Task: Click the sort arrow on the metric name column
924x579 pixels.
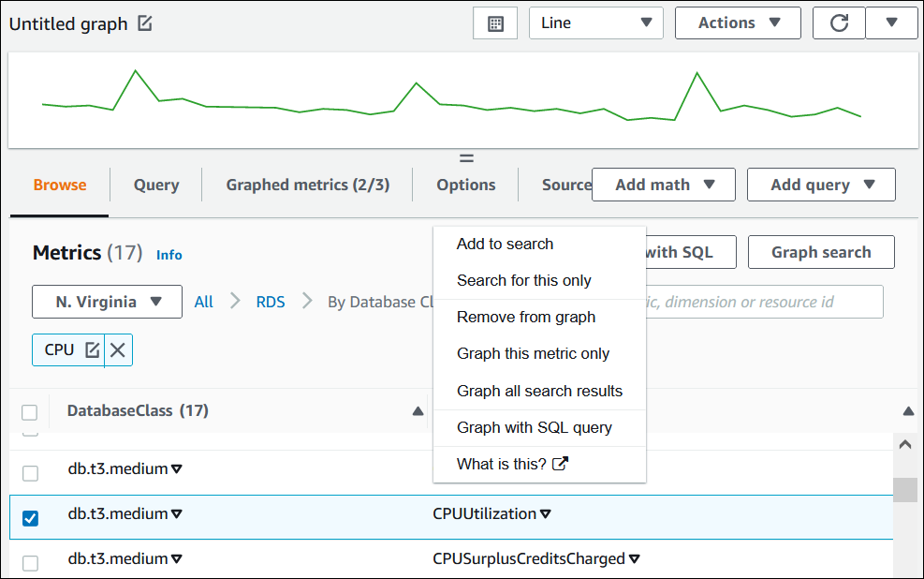Action: (x=907, y=410)
